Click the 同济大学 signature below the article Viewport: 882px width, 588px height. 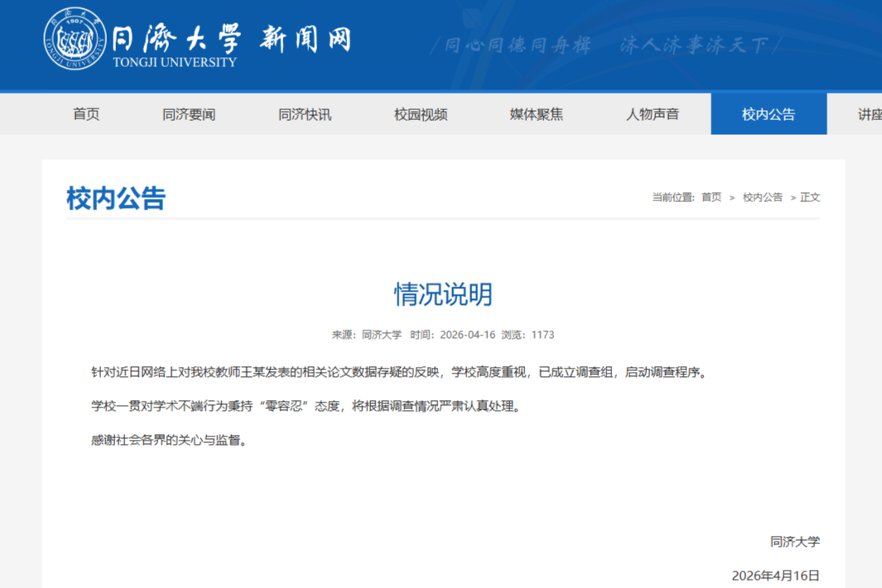click(x=795, y=542)
